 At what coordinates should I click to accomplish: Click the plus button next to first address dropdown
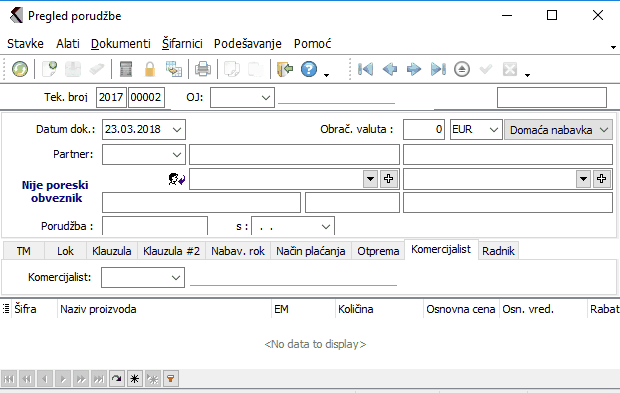click(x=389, y=179)
